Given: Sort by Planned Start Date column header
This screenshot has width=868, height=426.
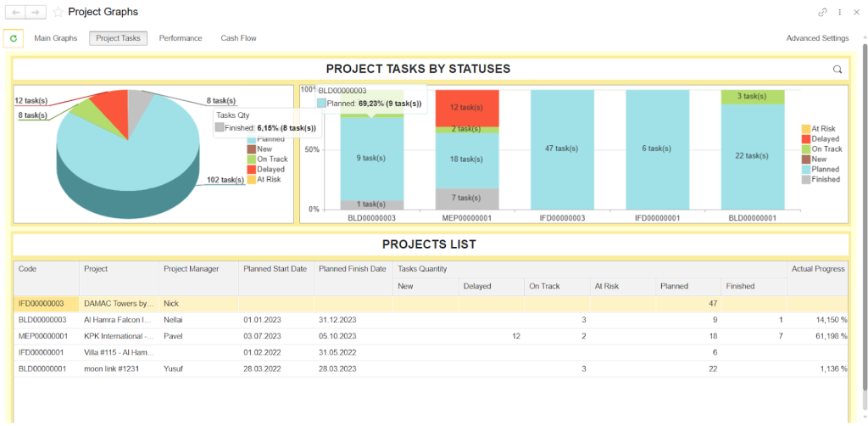Looking at the screenshot, I should 275,269.
